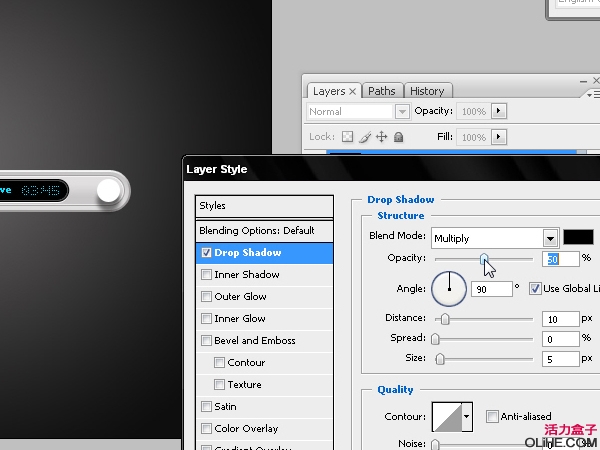Image resolution: width=600 pixels, height=450 pixels.
Task: Click the Size value field showing 5
Action: [561, 359]
